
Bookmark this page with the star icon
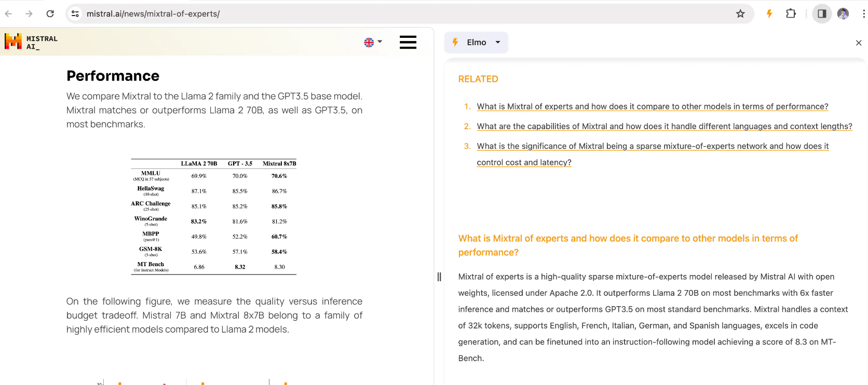pos(740,13)
